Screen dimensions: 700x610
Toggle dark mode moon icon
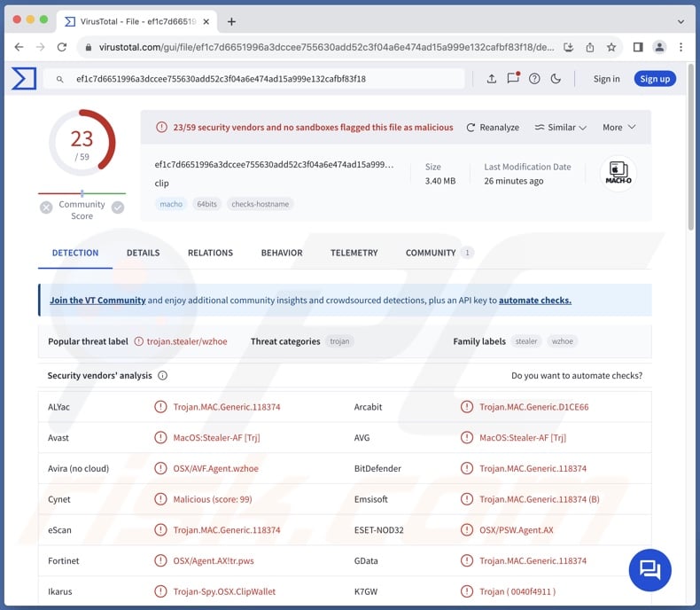coord(556,79)
